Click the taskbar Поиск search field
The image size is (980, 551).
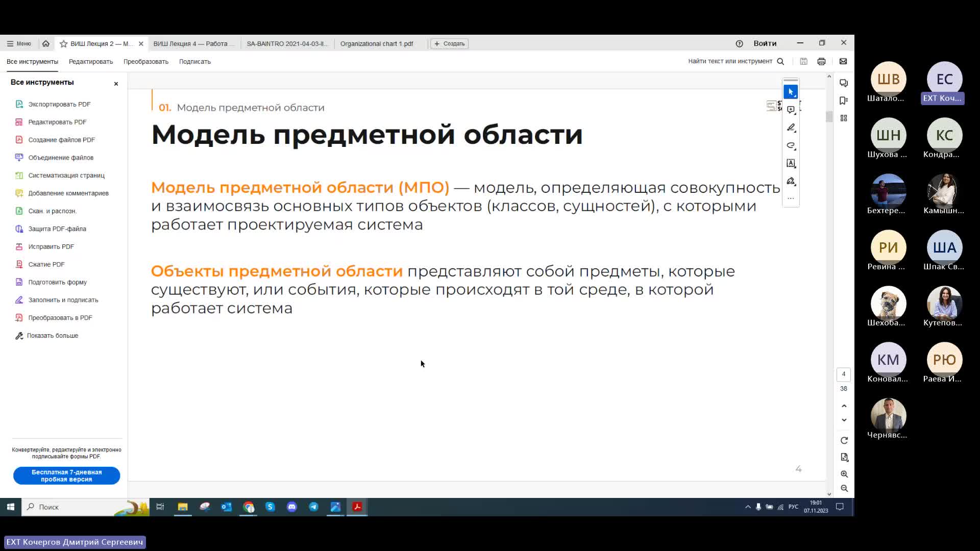pyautogui.click(x=85, y=507)
